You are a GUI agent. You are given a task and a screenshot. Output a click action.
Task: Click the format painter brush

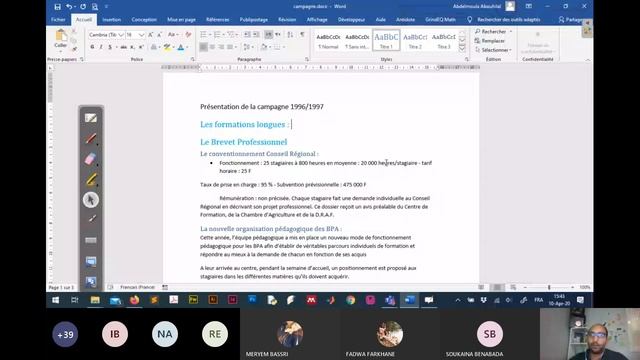[75, 49]
